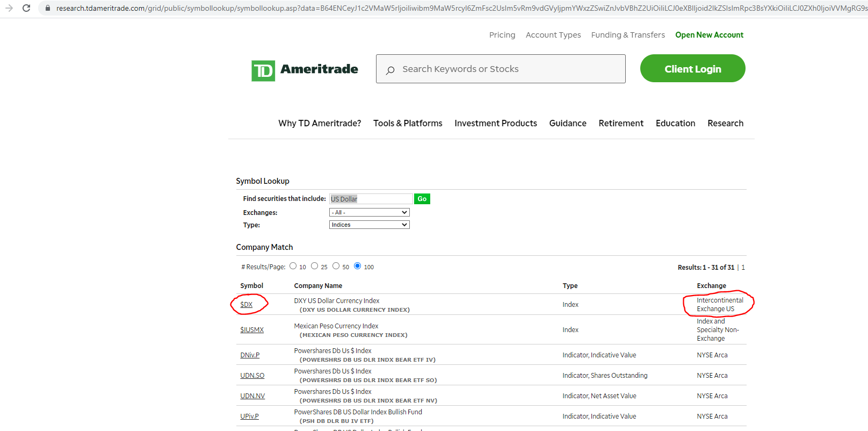The width and height of the screenshot is (868, 431).
Task: Click the Indicator, Net Asset Value type cell
Action: tap(599, 396)
